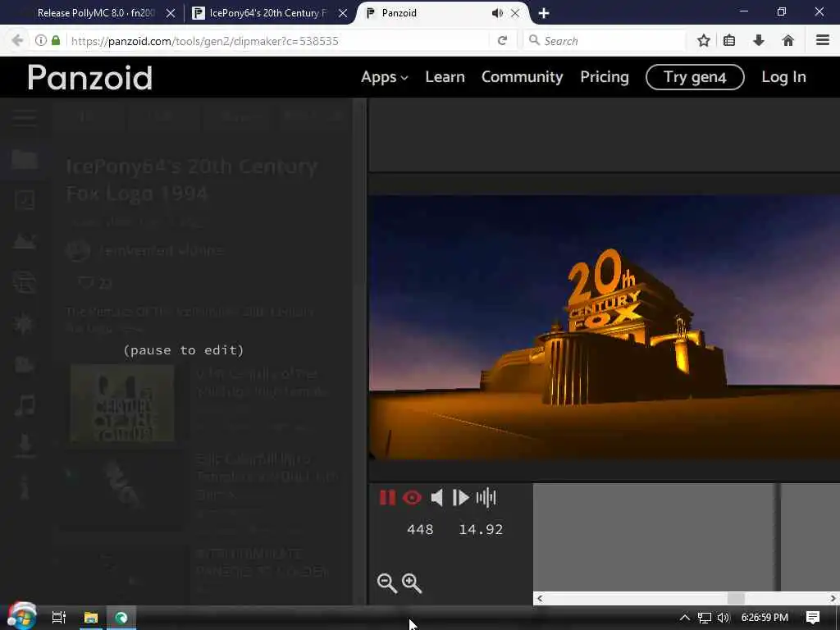Click the timeline scrollbar right arrow
This screenshot has width=840, height=630.
pos(833,598)
